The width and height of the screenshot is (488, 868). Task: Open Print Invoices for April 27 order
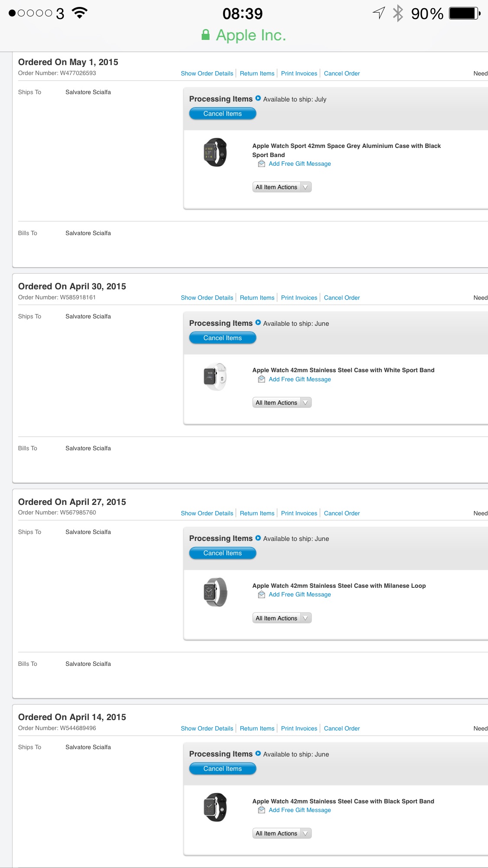tap(299, 513)
